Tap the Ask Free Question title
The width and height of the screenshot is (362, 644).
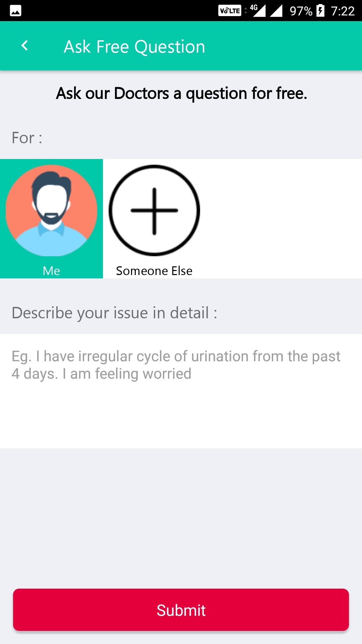tap(134, 47)
